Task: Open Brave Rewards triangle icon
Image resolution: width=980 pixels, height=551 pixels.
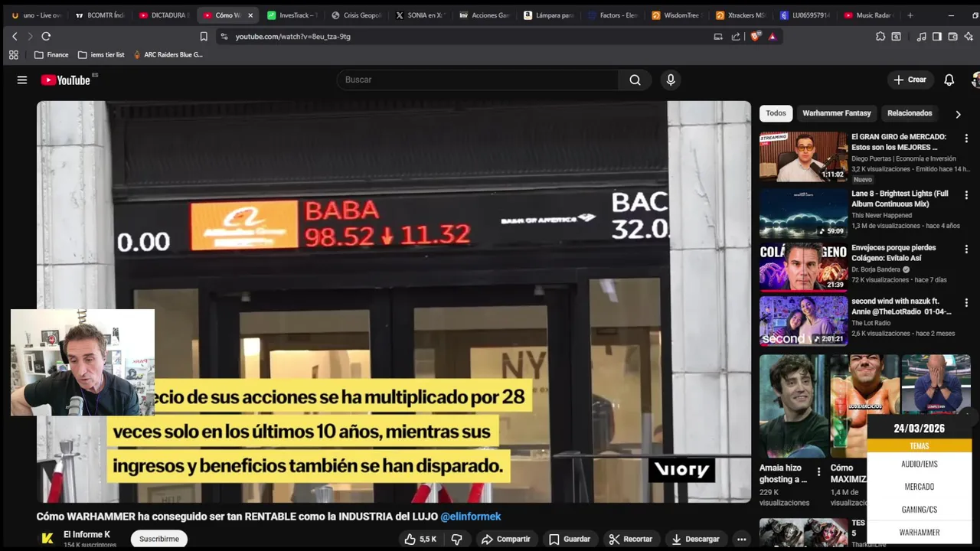Action: tap(772, 36)
